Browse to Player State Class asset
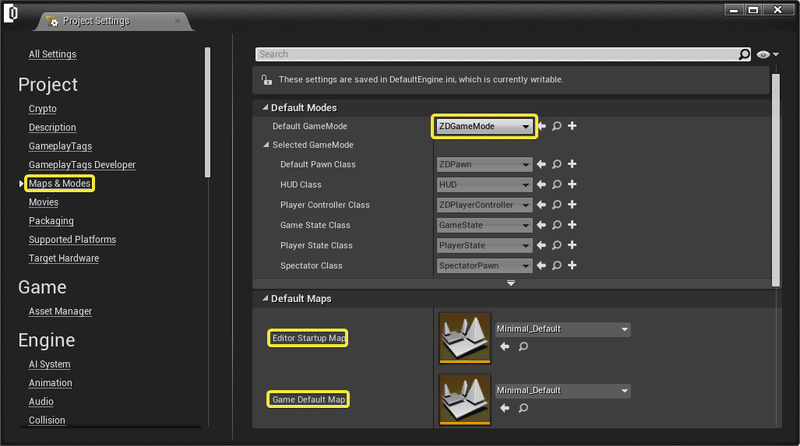The height and width of the screenshot is (446, 800). tap(557, 245)
